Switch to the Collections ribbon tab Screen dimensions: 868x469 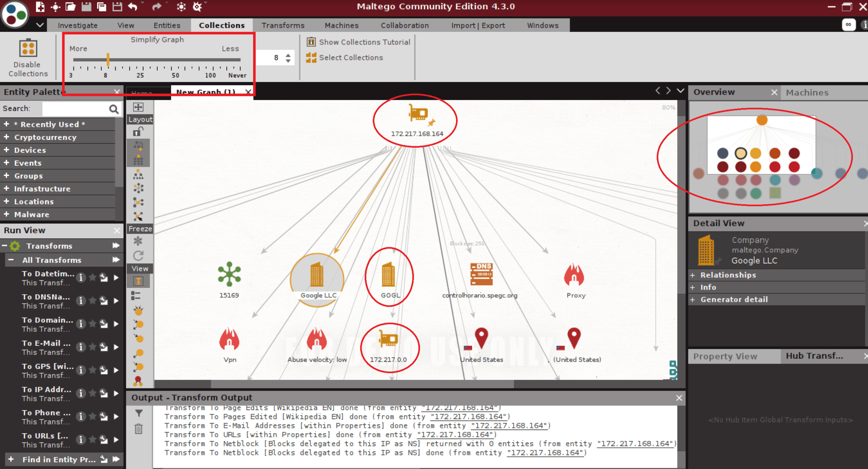(222, 25)
